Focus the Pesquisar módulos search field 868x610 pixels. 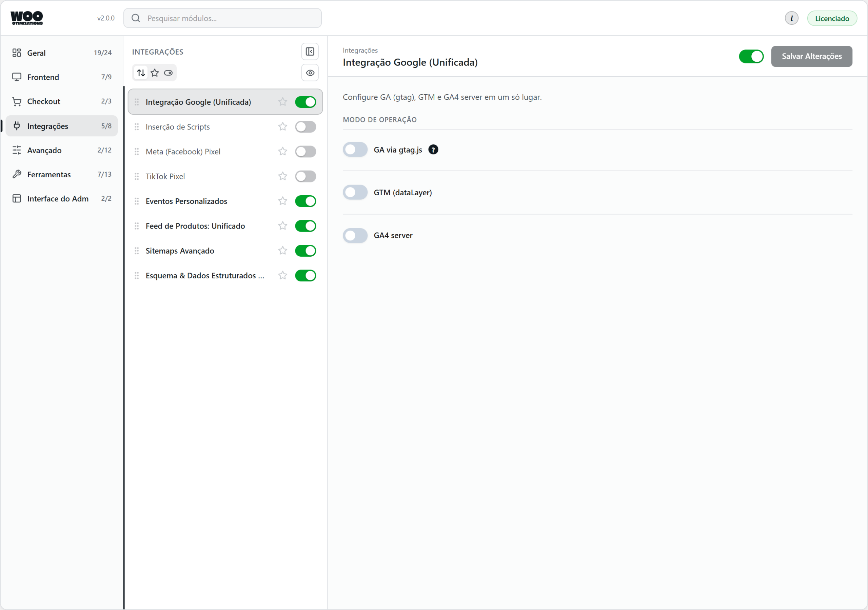222,18
